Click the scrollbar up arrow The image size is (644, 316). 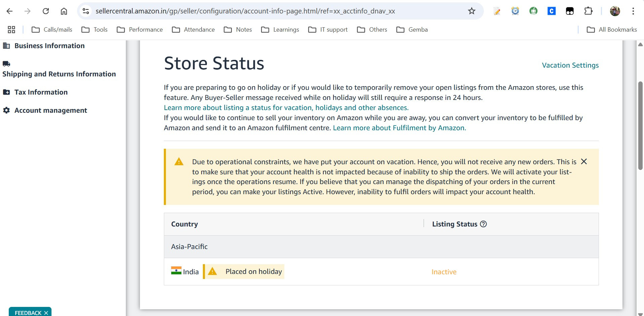coord(641,44)
